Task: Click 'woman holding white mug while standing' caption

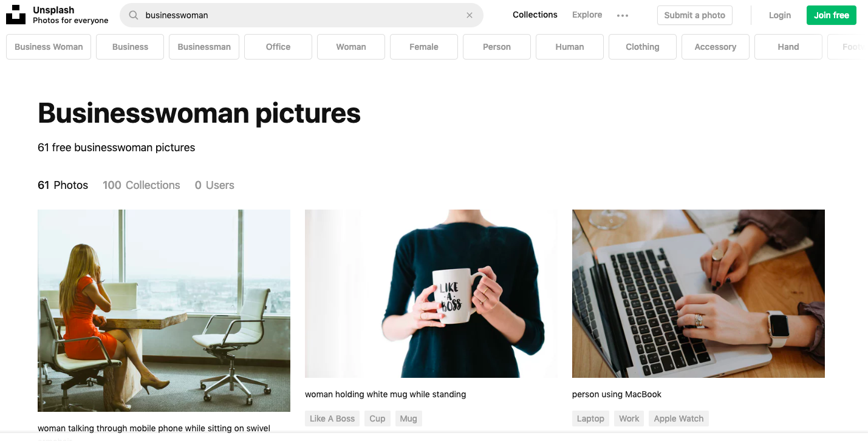Action: tap(385, 394)
